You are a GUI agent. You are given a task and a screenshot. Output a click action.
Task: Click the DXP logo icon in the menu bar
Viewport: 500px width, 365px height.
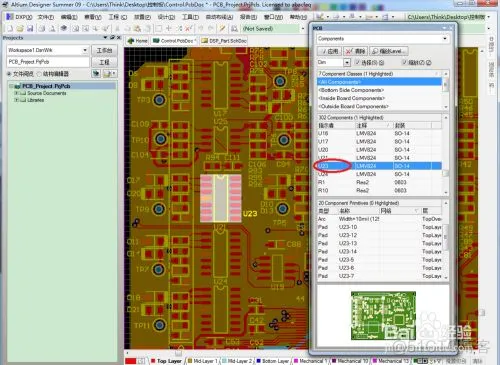pyautogui.click(x=10, y=17)
